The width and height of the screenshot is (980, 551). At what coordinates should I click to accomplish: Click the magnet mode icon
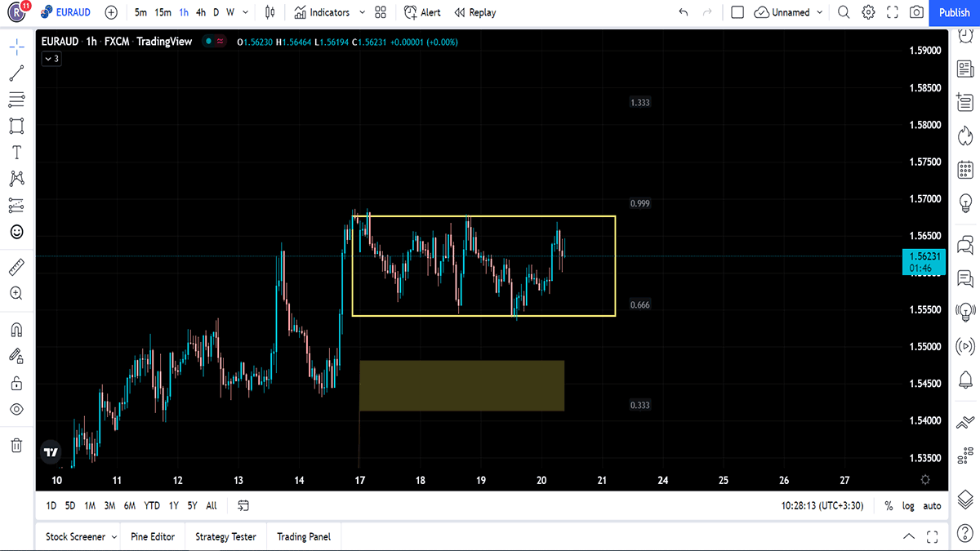[x=16, y=330]
